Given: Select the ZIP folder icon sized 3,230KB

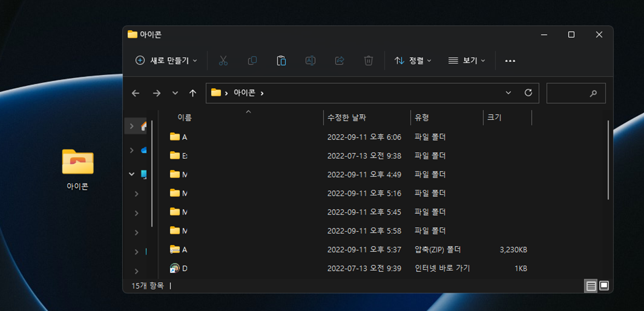Looking at the screenshot, I should pyautogui.click(x=175, y=249).
